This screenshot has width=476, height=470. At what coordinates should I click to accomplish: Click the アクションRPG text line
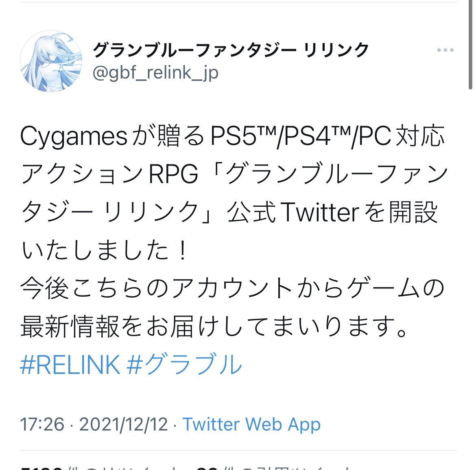109,174
